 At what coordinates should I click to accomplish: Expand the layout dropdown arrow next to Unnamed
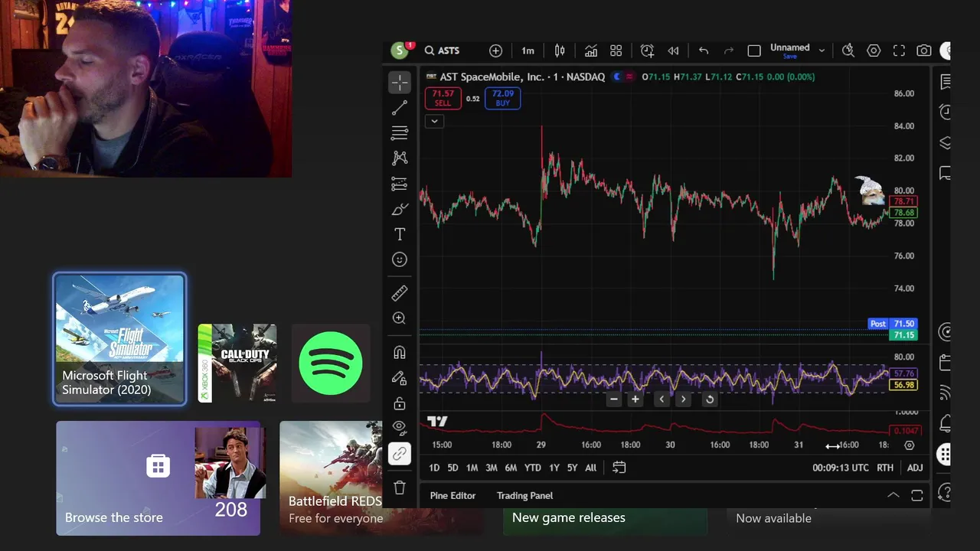tap(822, 51)
